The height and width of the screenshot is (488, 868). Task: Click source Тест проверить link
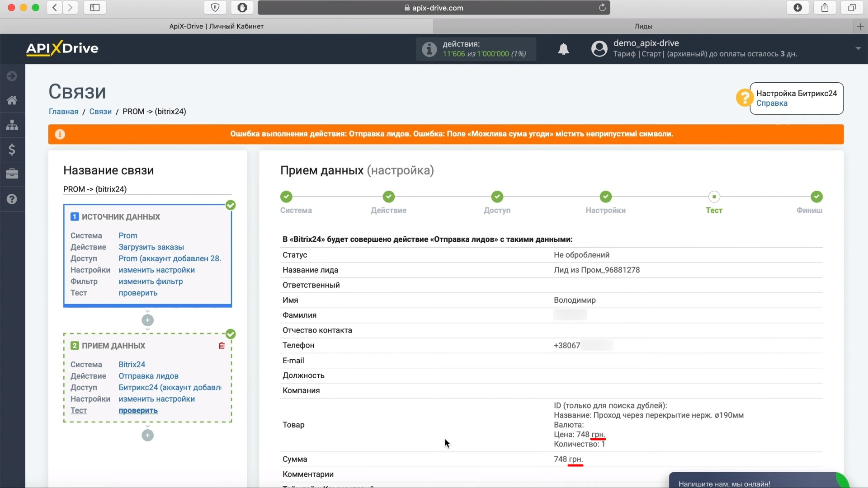pos(138,293)
